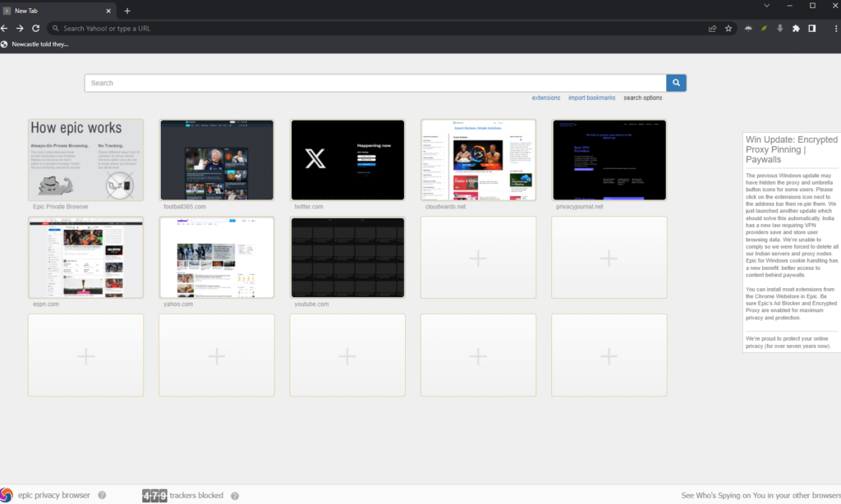Open the 'Newcastle told they...' bookmark
The width and height of the screenshot is (841, 504).
pyautogui.click(x=34, y=44)
